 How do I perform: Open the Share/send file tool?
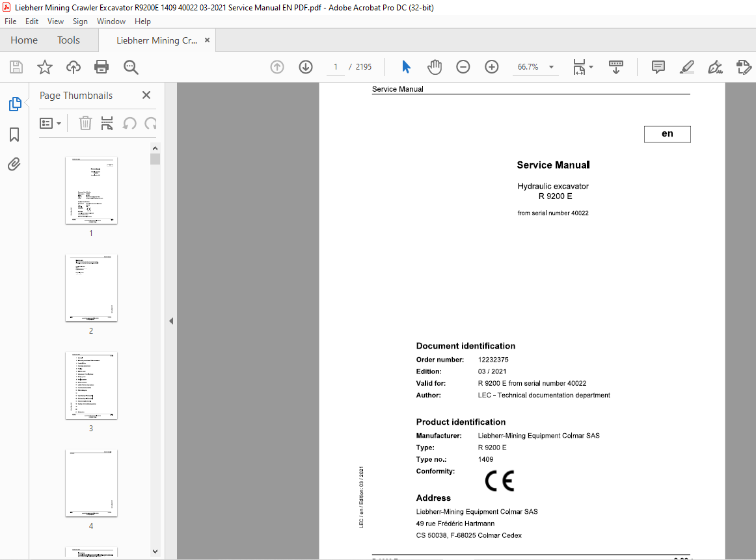click(x=744, y=67)
